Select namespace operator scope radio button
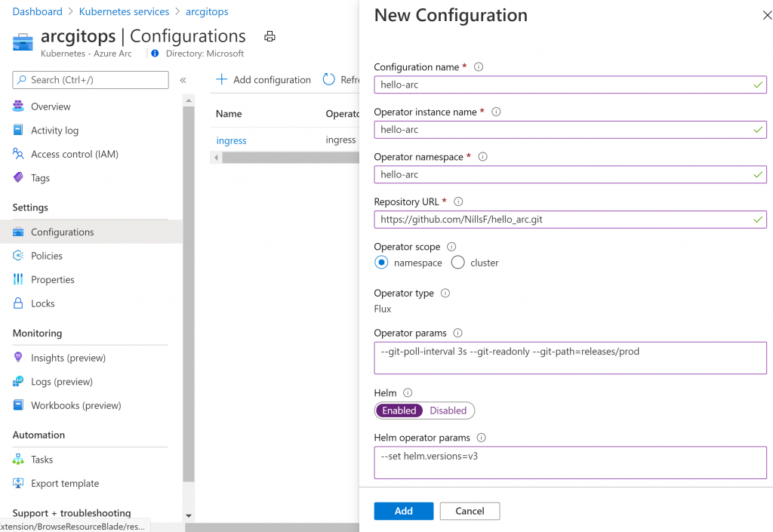This screenshot has width=773, height=532. click(x=381, y=263)
